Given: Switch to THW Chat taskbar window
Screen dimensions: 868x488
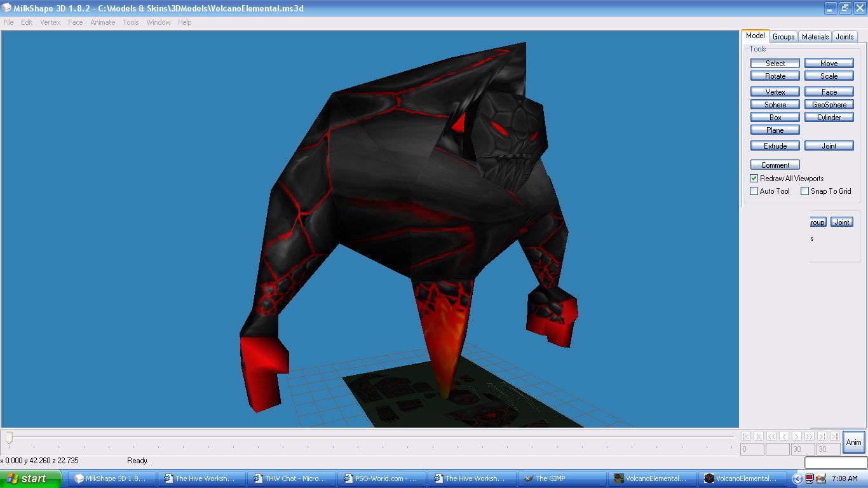Looking at the screenshot, I should pyautogui.click(x=291, y=478).
